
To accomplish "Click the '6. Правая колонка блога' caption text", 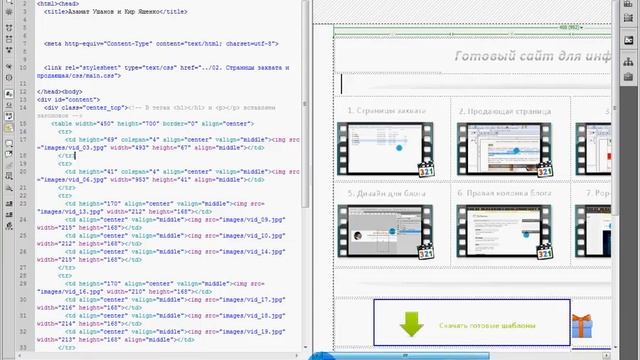I will pyautogui.click(x=504, y=193).
